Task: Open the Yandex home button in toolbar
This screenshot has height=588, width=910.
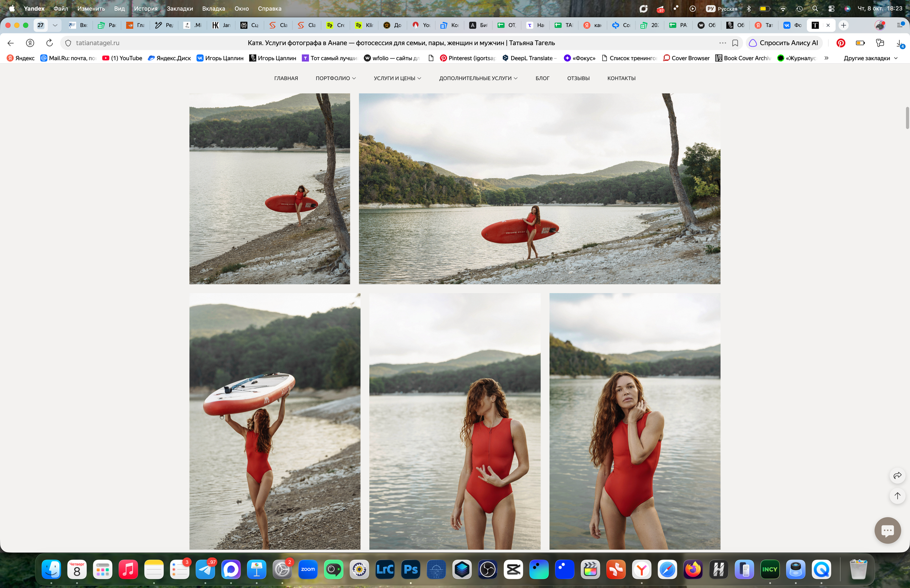Action: [30, 43]
